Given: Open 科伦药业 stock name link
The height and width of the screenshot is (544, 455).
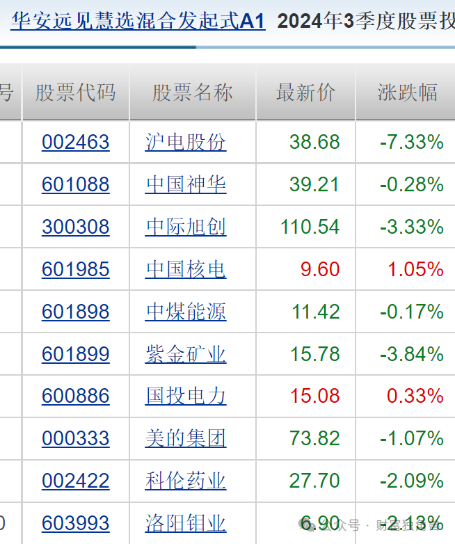Looking at the screenshot, I should (x=186, y=481).
